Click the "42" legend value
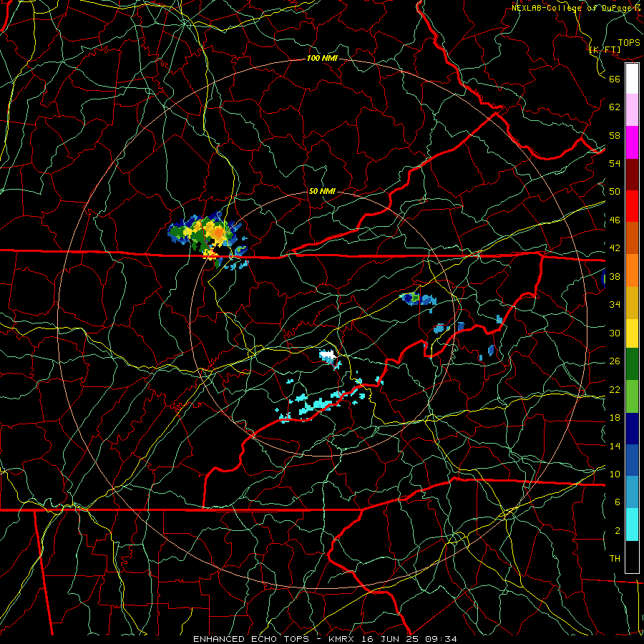 tap(615, 248)
